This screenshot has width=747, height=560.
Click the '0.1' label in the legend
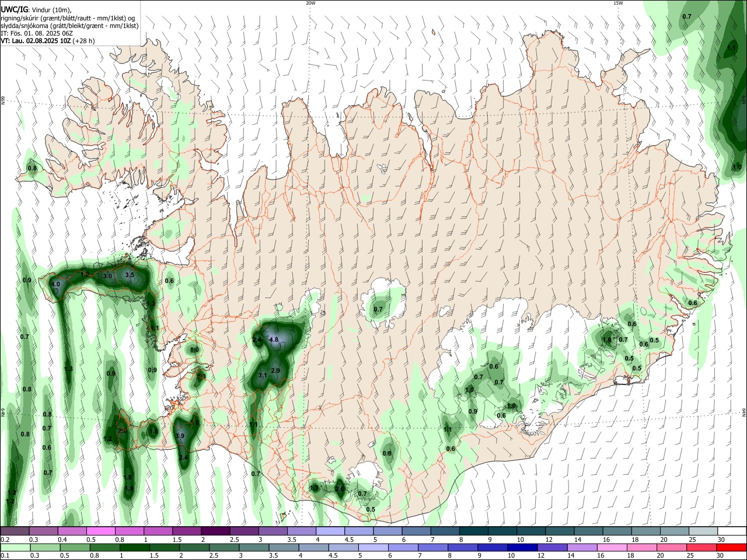tap(5, 556)
